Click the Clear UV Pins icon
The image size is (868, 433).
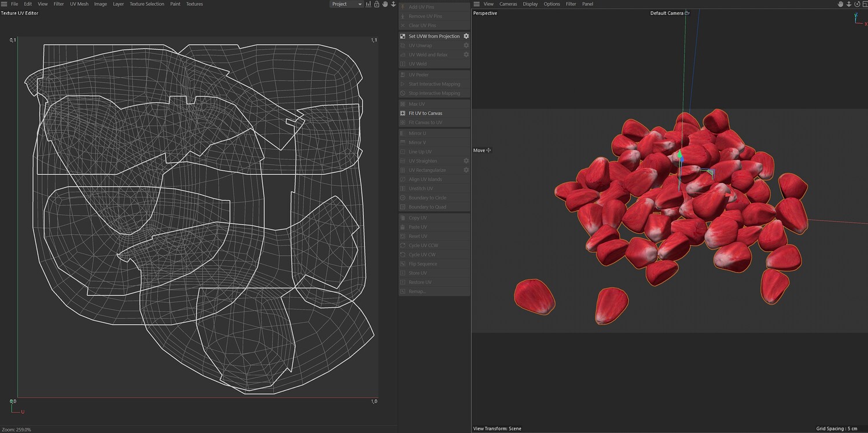[403, 25]
